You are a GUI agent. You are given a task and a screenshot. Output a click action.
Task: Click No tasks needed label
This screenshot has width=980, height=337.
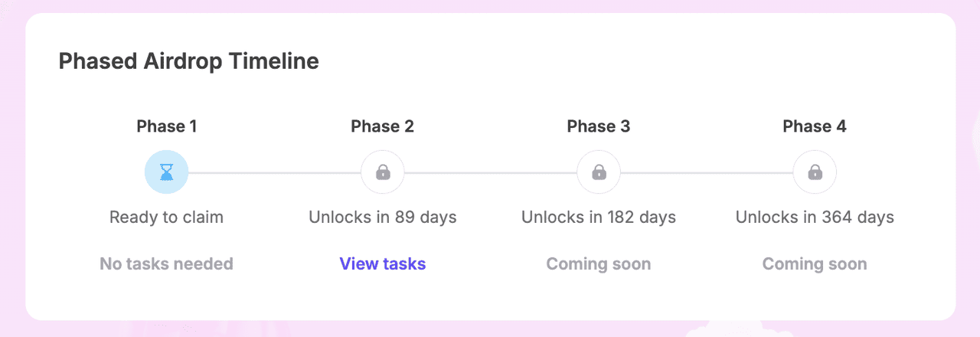click(x=167, y=264)
